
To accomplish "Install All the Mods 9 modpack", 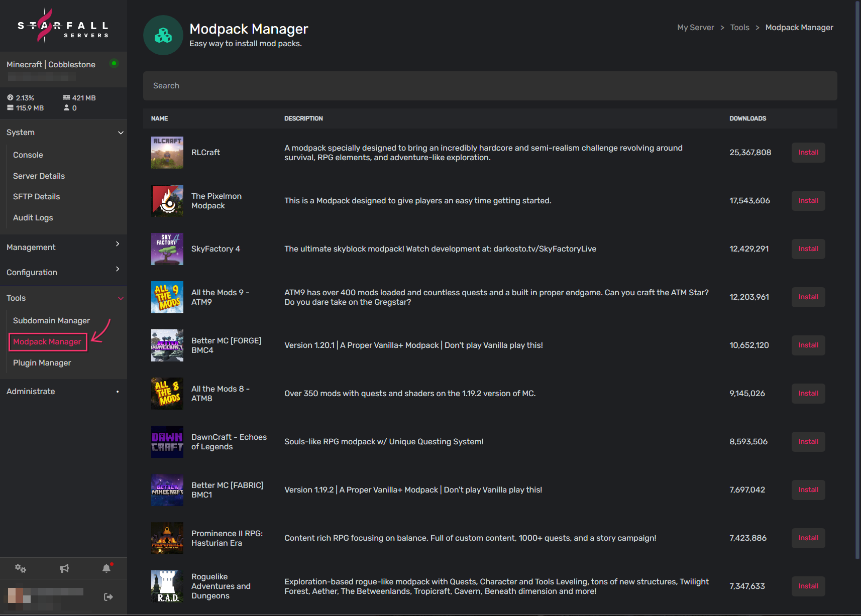I will coord(808,297).
